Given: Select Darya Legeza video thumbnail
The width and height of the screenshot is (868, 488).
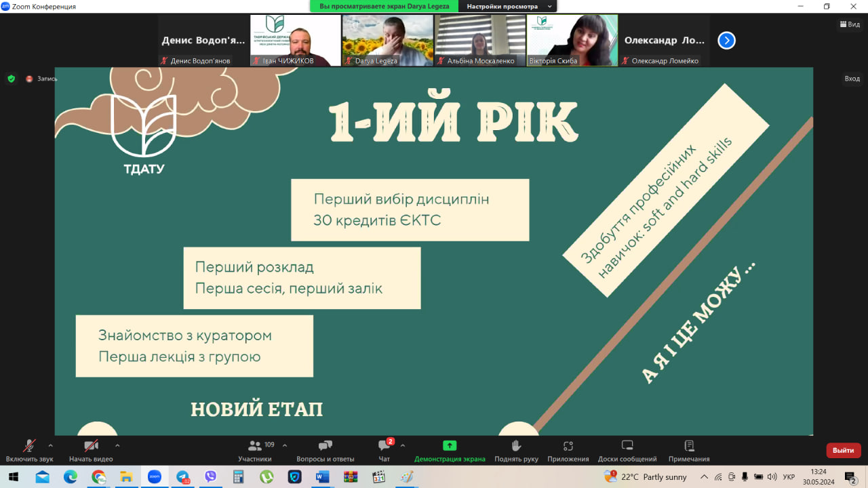Looking at the screenshot, I should click(388, 41).
